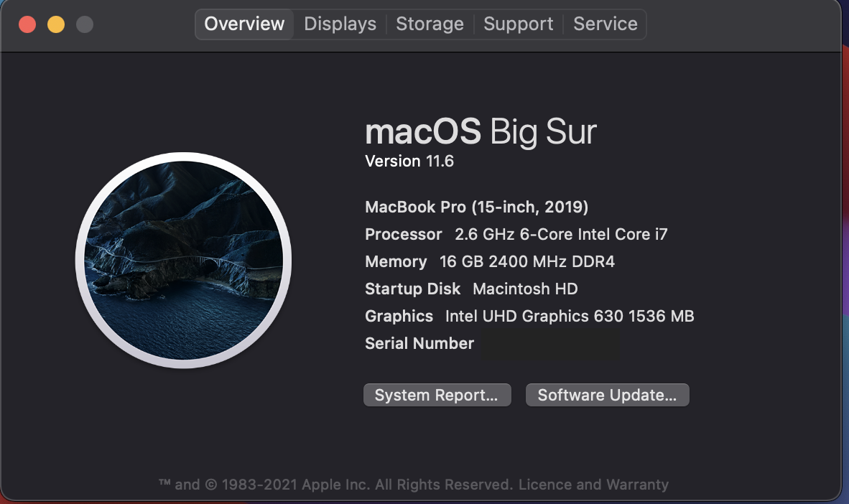Screen dimensions: 849x504
Task: Open the Displays tab
Action: point(340,24)
